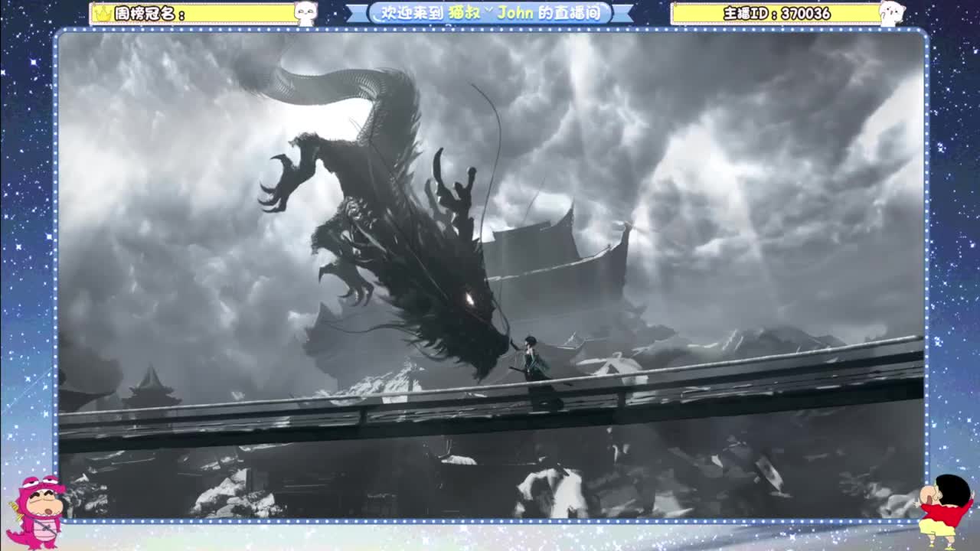Click the dragon's glowing eye in the video
This screenshot has height=551, width=980.
(x=469, y=298)
